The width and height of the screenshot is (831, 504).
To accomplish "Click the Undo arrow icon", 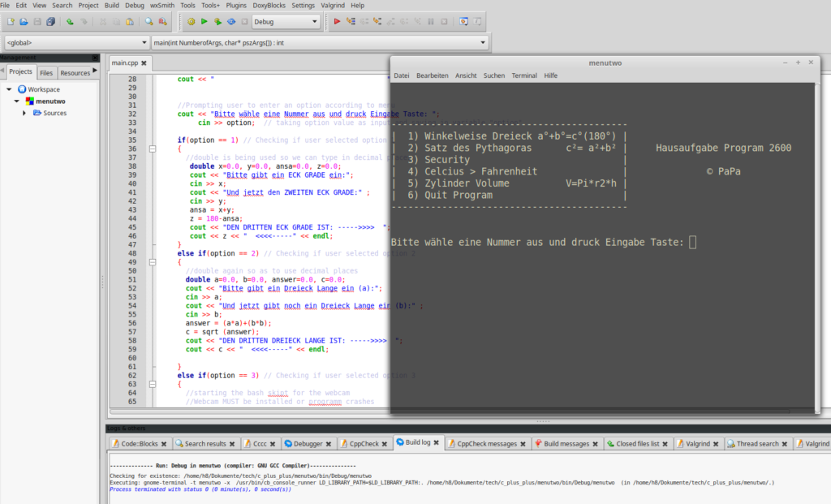I will tap(70, 22).
